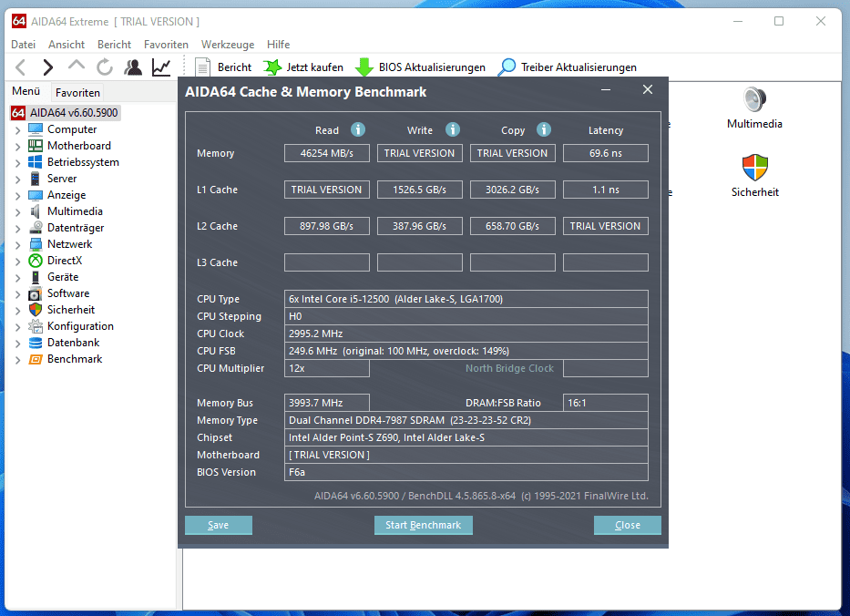Click the Computer monitor icon in tree
The width and height of the screenshot is (850, 616).
pyautogui.click(x=36, y=129)
